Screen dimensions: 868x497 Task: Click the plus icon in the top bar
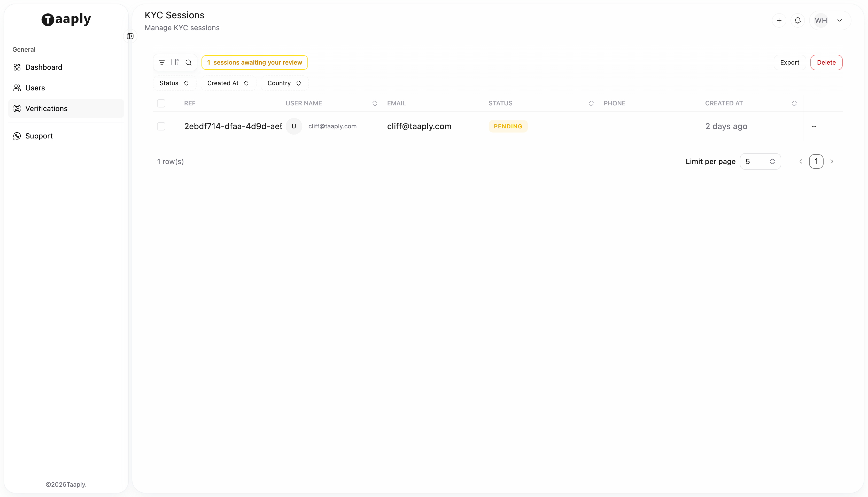pos(779,20)
